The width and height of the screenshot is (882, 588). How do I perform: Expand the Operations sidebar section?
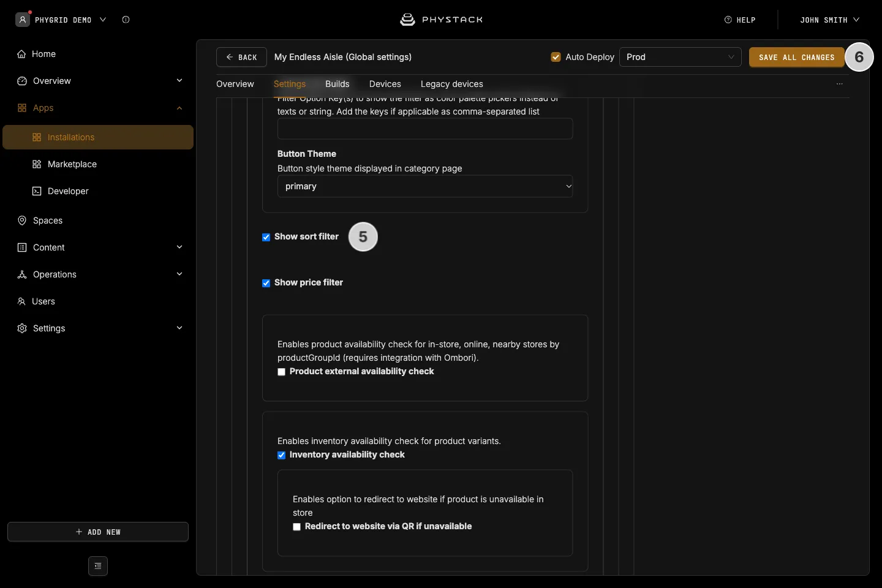pos(179,274)
